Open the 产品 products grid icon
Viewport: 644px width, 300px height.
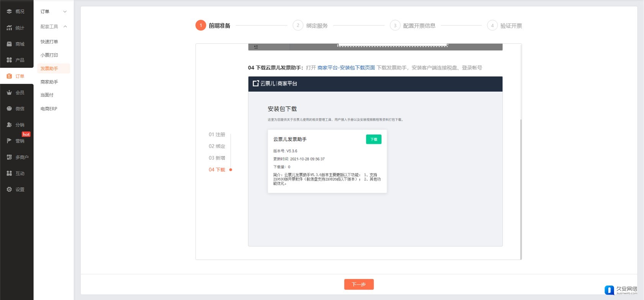[9, 60]
